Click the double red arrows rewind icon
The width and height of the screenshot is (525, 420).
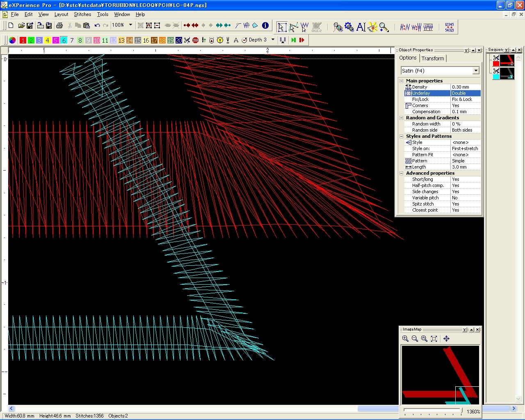point(195,25)
